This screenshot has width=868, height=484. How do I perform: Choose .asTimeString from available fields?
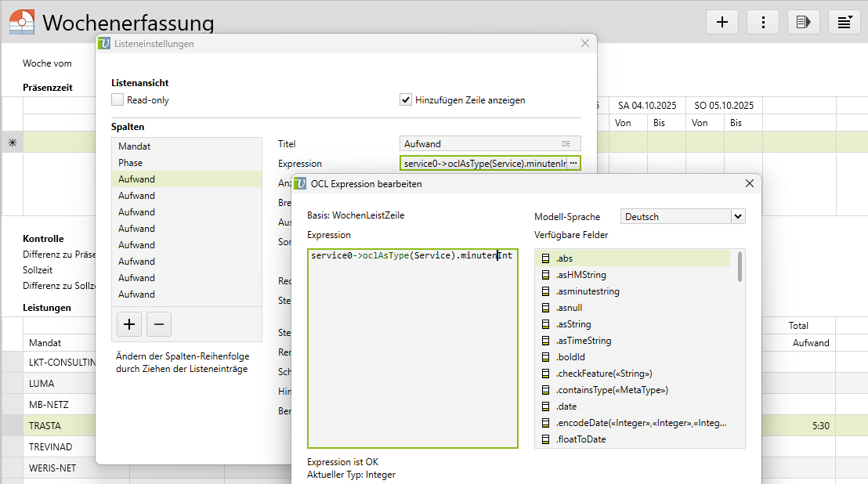[x=584, y=341]
